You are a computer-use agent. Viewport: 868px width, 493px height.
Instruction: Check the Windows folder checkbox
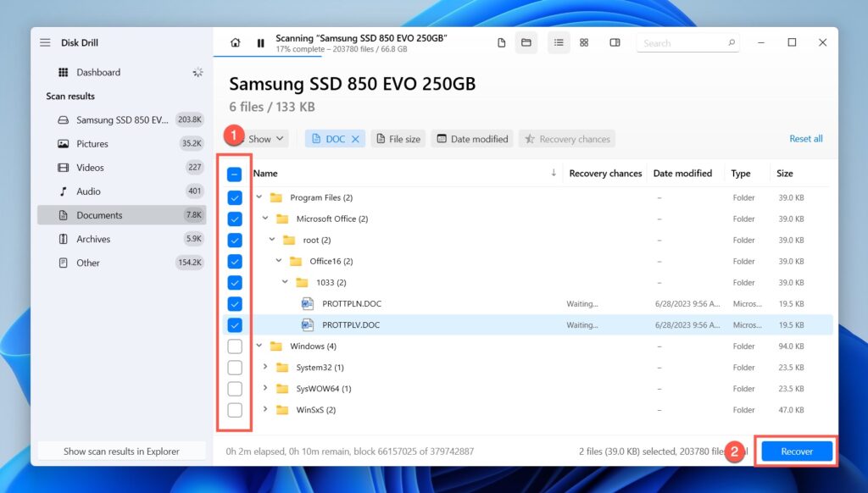tap(234, 346)
